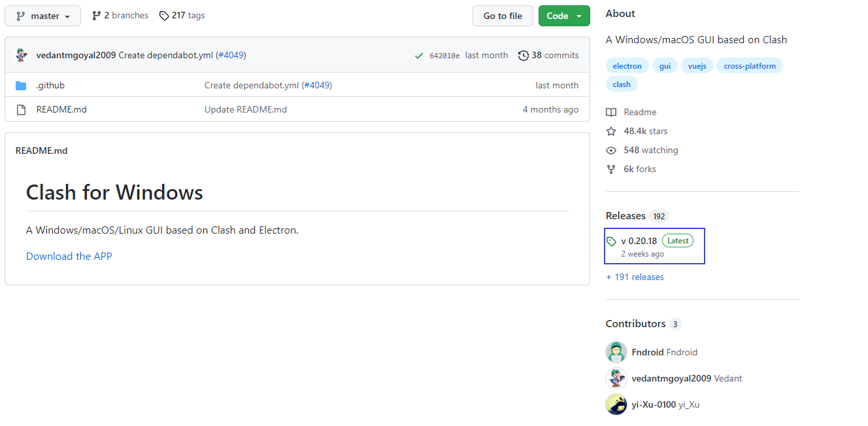Open the Download the APP link
Viewport: 868px width, 426px height.
point(69,257)
